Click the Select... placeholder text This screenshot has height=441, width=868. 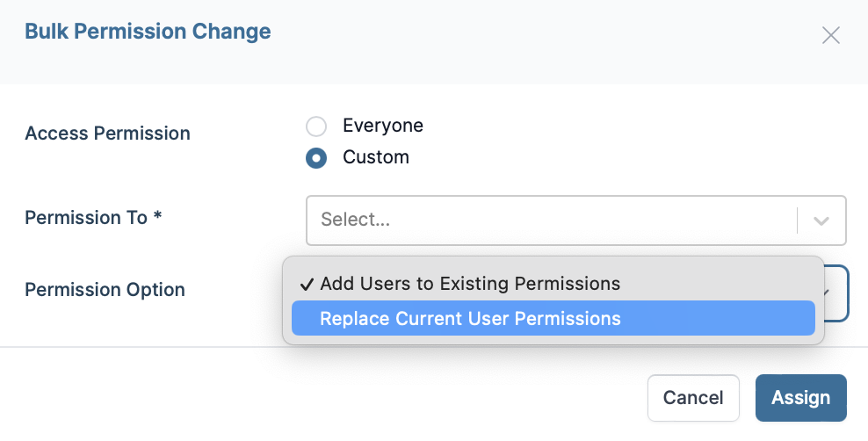coord(356,220)
